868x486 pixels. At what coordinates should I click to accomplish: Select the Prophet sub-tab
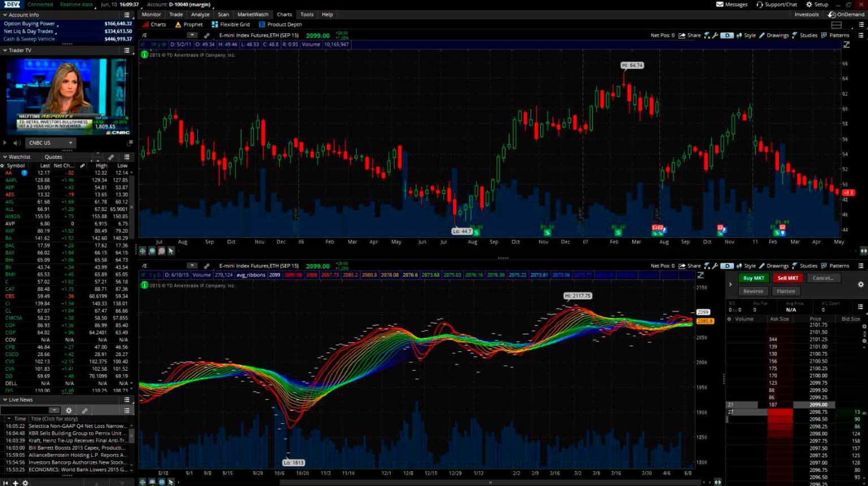tap(189, 25)
